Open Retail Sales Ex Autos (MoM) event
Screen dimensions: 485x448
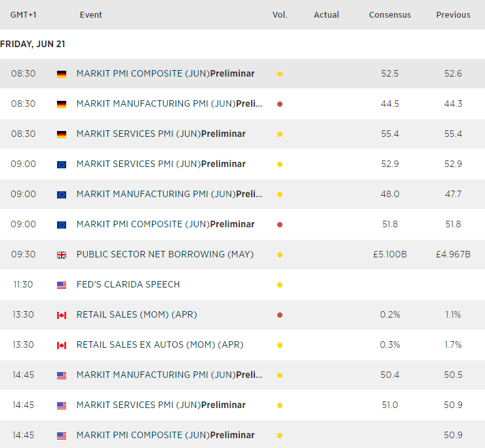(160, 345)
